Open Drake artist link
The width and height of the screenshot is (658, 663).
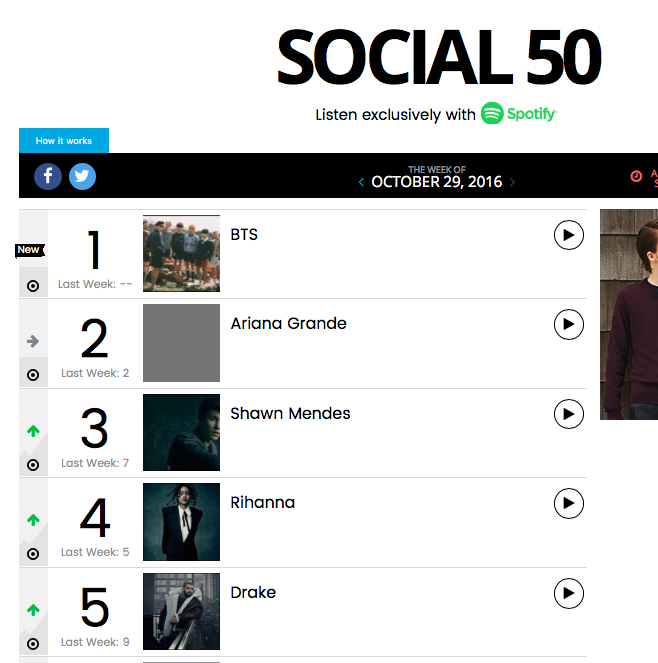click(253, 592)
